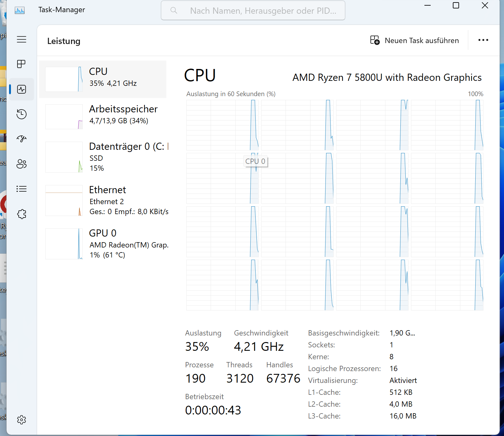Click the Sockets: label
The width and height of the screenshot is (504, 436).
tap(321, 345)
